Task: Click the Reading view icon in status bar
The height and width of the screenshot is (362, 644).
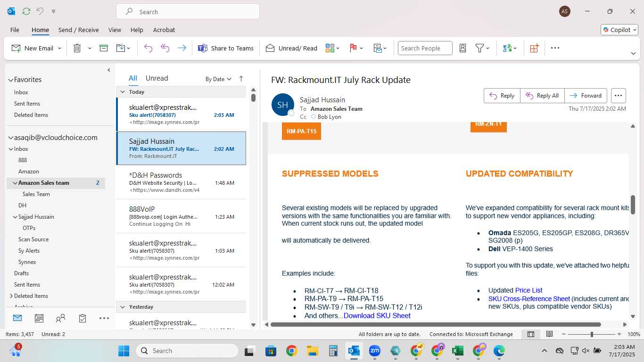Action: (549, 334)
